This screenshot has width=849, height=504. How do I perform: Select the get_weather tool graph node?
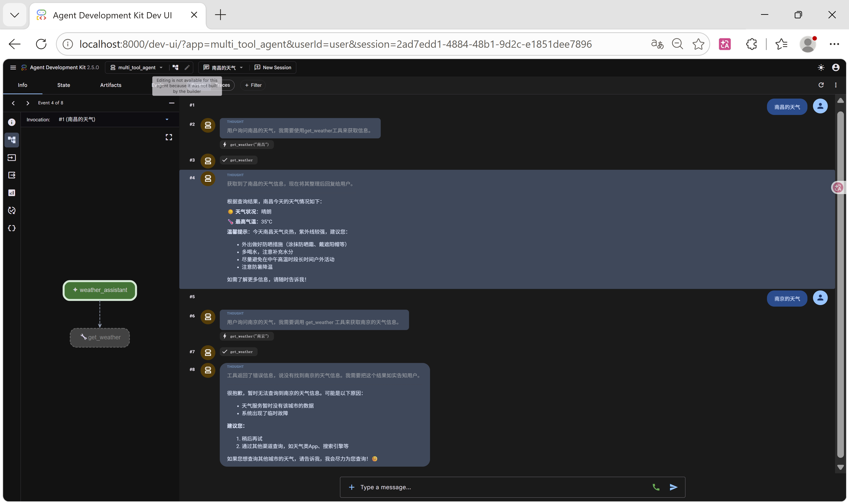[x=100, y=338]
